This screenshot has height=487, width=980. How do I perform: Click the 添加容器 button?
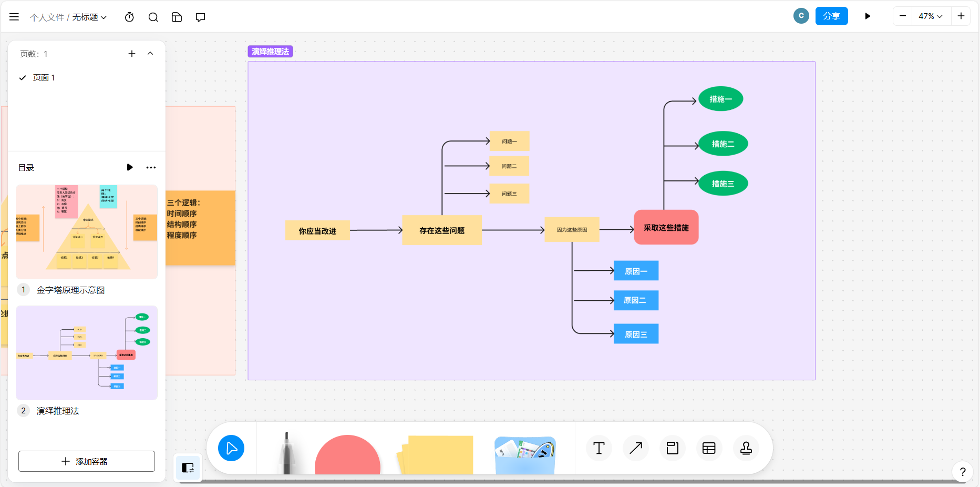point(87,461)
